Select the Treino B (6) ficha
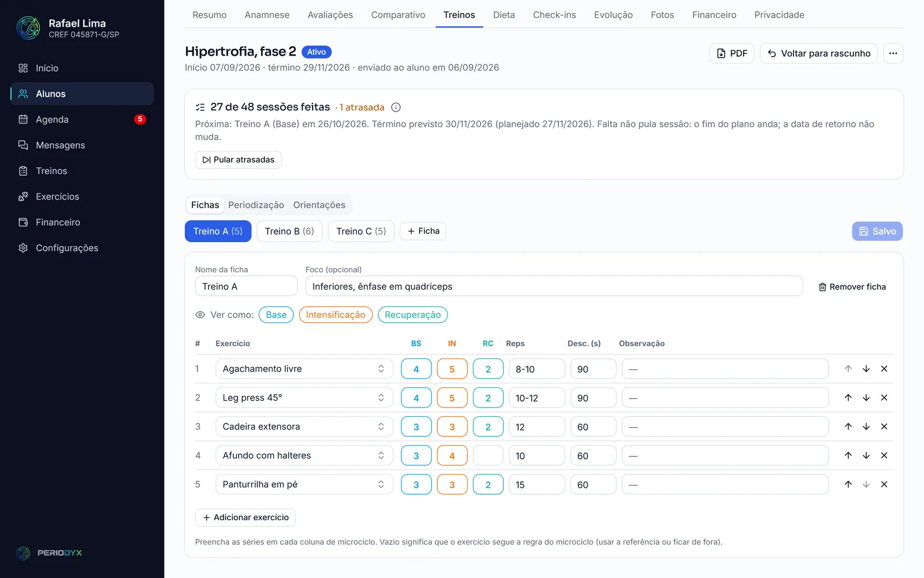The image size is (924, 578). (289, 231)
